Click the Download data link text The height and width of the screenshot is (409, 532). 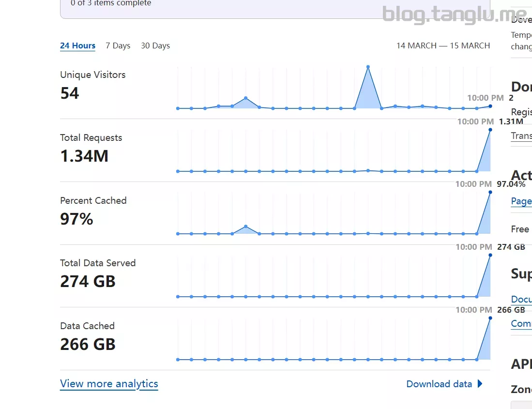(439, 384)
